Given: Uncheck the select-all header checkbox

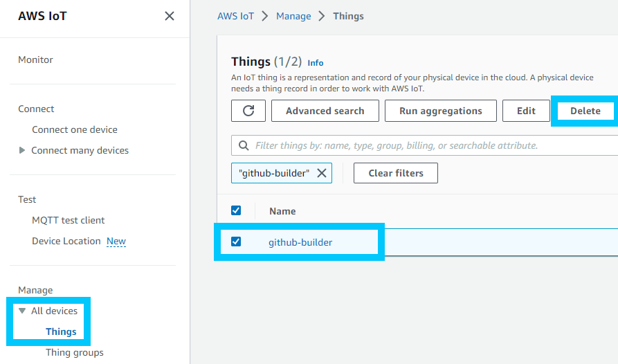Looking at the screenshot, I should coord(236,211).
